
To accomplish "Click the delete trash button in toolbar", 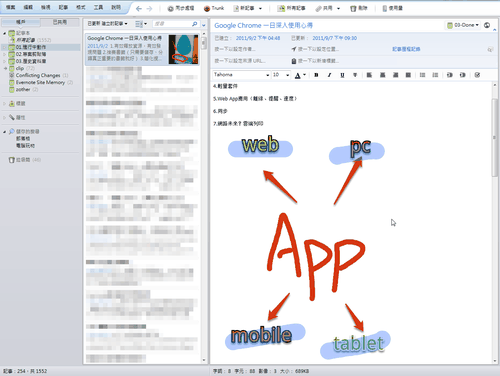I will click(x=358, y=8).
